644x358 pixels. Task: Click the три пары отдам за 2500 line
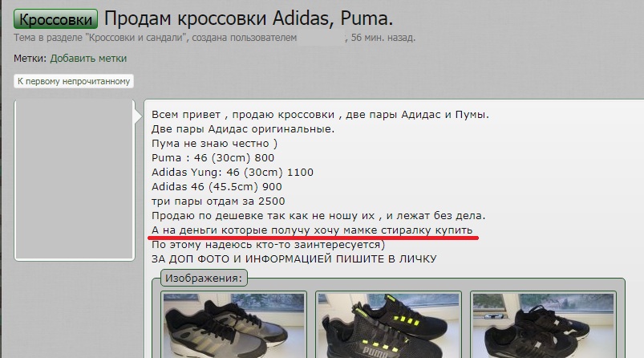[218, 201]
